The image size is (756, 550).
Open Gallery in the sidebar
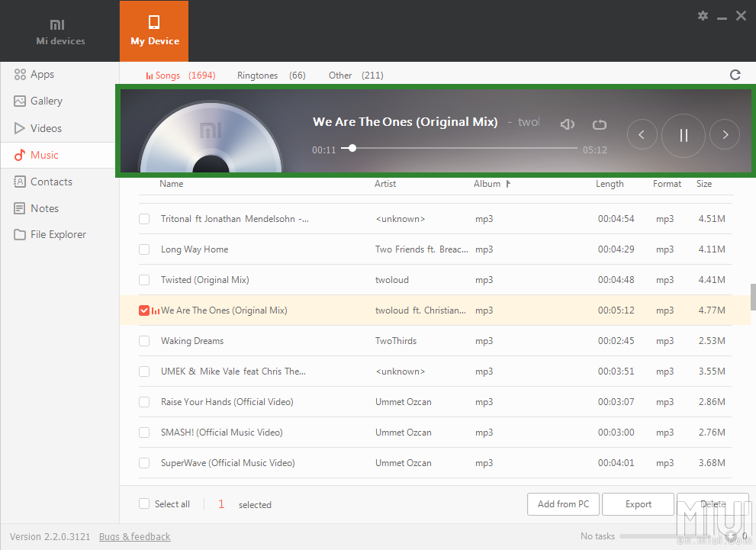click(x=38, y=101)
